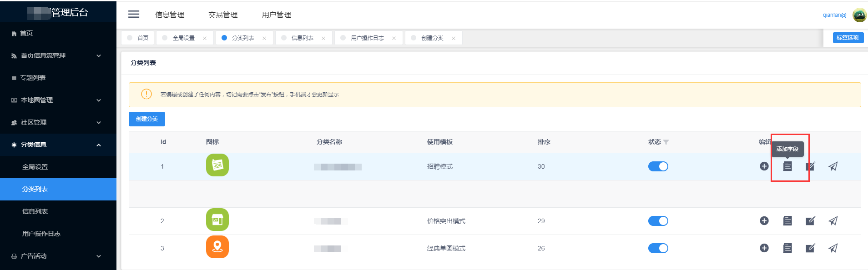Open the user avatar at top right

click(x=859, y=15)
